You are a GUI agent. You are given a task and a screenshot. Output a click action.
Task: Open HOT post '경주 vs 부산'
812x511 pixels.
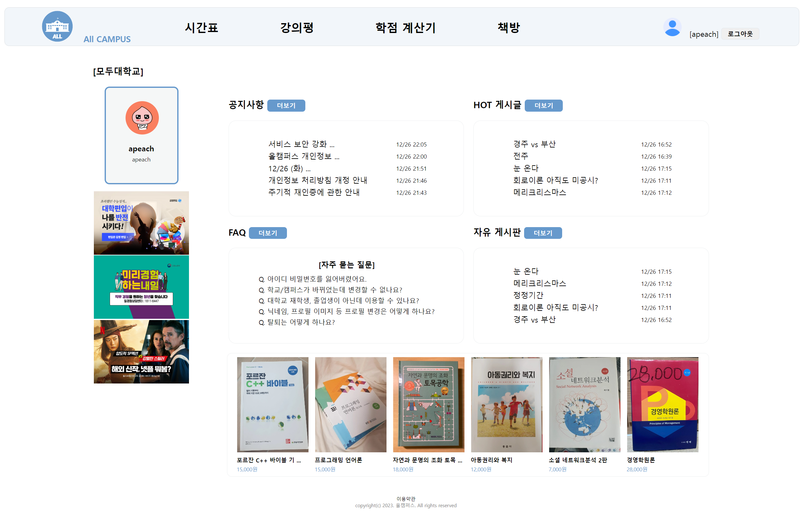(535, 144)
